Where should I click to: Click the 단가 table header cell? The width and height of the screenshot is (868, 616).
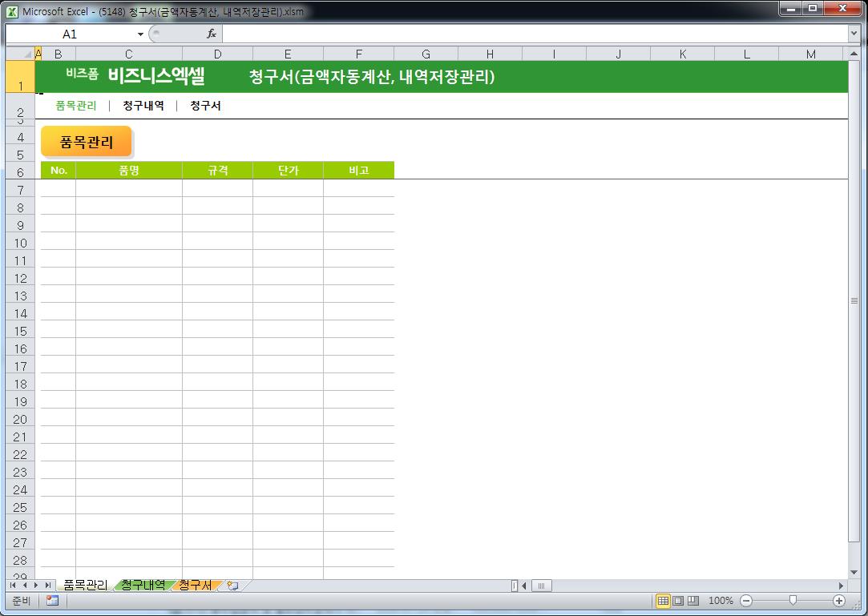[x=288, y=171]
